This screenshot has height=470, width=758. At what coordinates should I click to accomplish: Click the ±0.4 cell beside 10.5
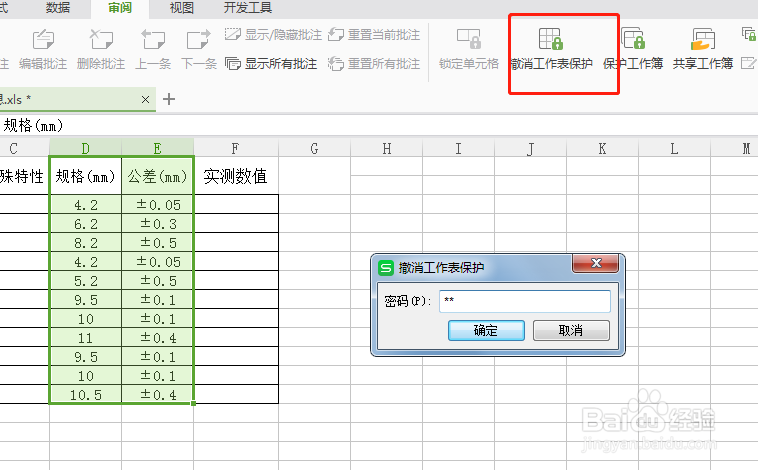158,395
